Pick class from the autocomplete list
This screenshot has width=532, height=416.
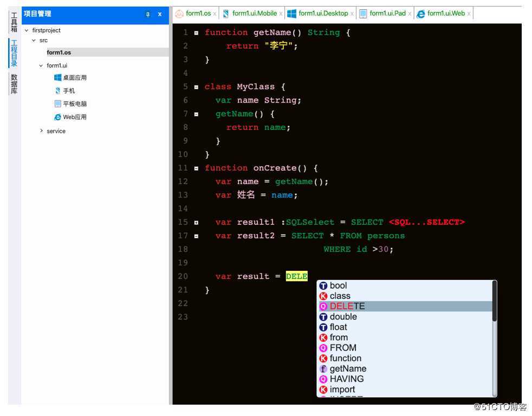click(405, 296)
